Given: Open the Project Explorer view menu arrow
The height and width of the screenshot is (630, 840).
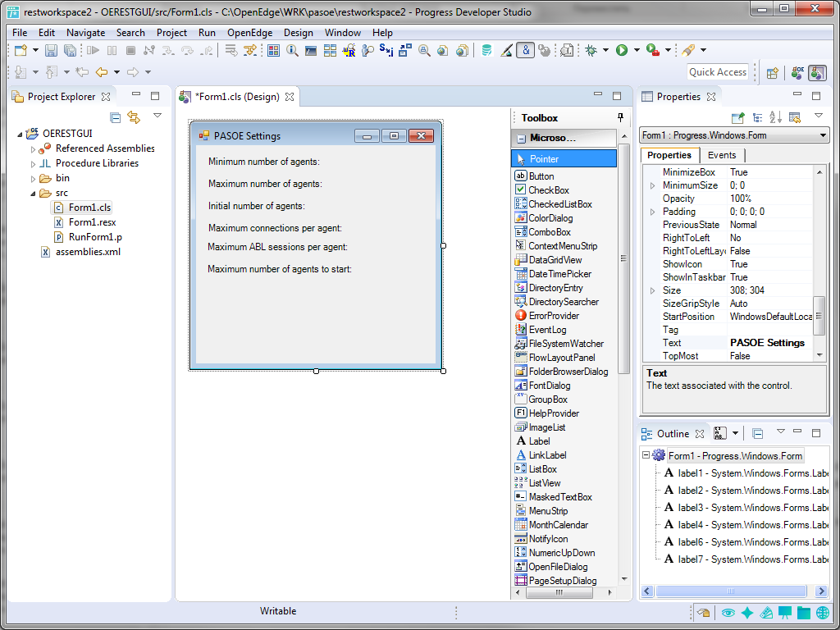Looking at the screenshot, I should click(x=157, y=115).
